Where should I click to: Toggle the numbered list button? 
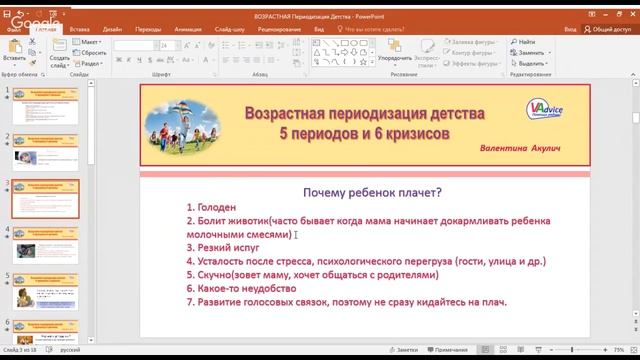point(242,45)
